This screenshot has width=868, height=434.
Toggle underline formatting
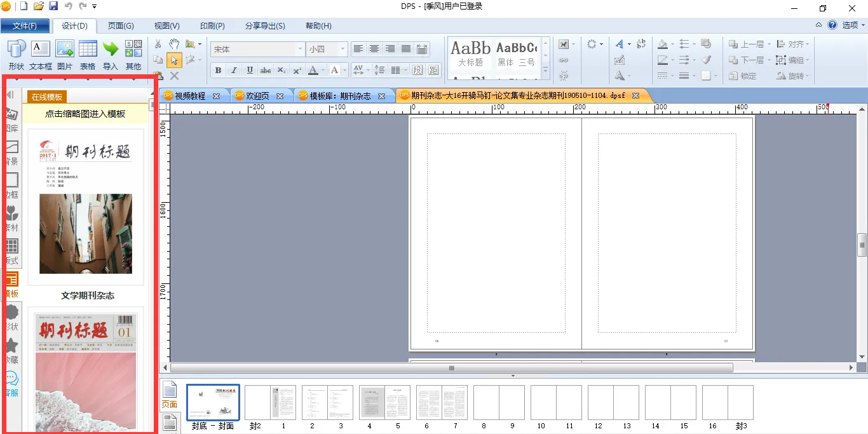(x=250, y=70)
